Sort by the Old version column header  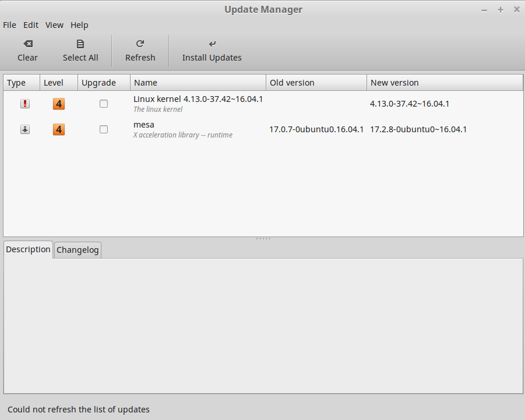pos(316,83)
